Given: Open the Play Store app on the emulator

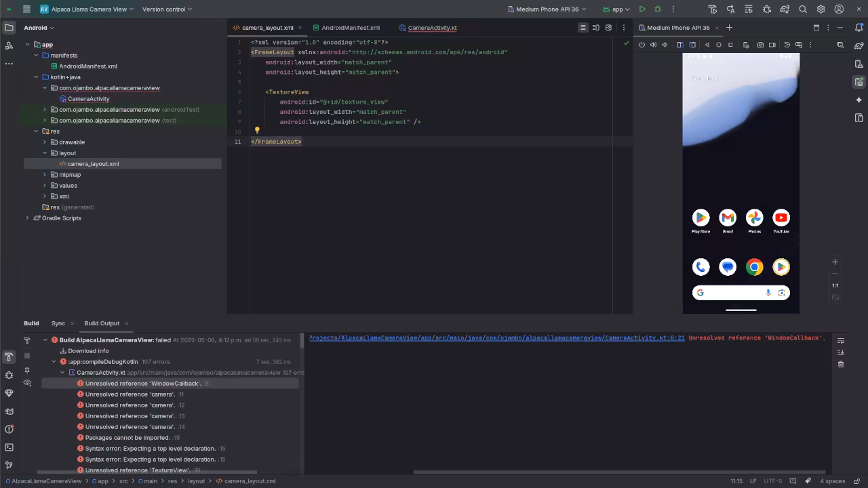Looking at the screenshot, I should pos(701,218).
